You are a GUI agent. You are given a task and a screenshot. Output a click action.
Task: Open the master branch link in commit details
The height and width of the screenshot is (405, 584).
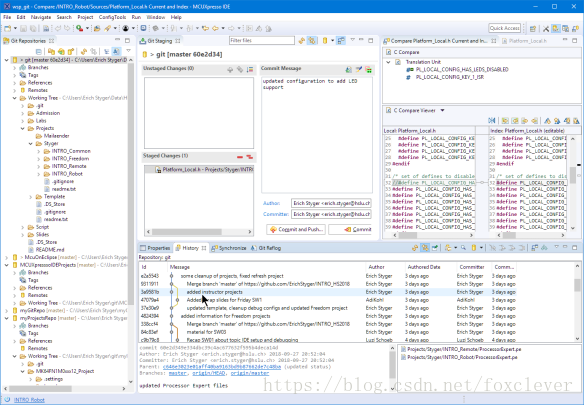[178, 373]
